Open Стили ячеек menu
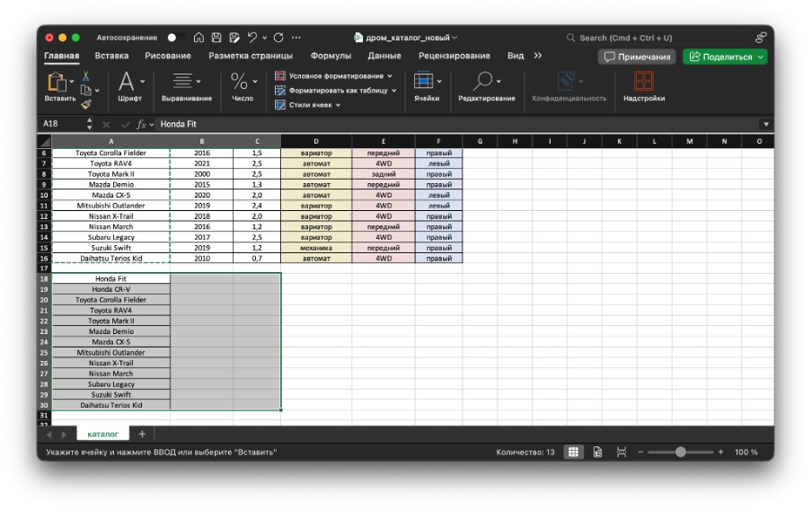This screenshot has height=510, width=812. pos(307,105)
